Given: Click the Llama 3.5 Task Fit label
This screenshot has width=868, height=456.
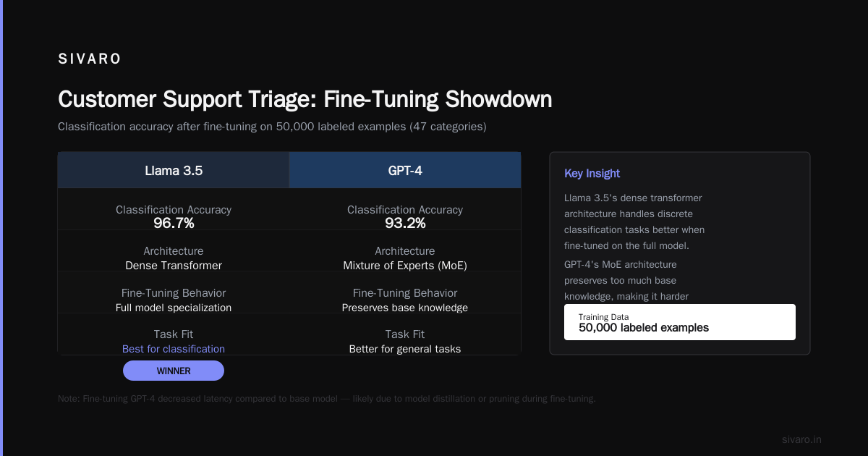Looking at the screenshot, I should coord(174,334).
